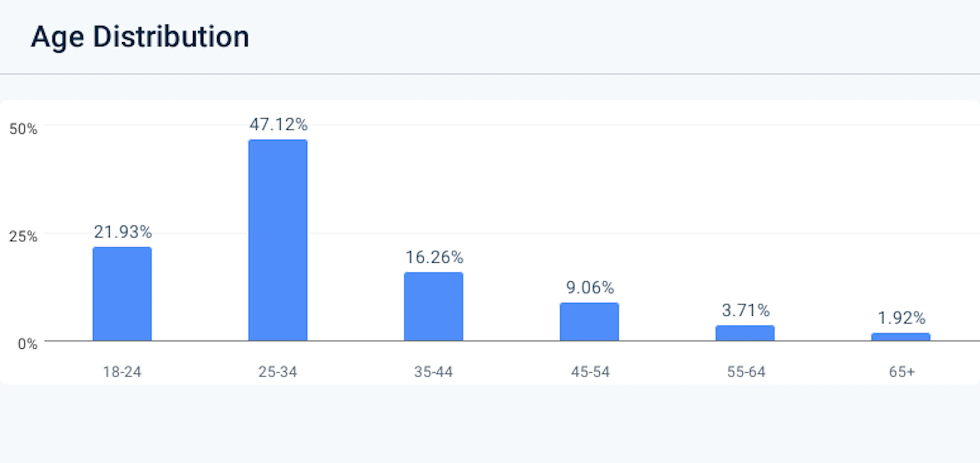Image resolution: width=980 pixels, height=463 pixels.
Task: Click the 35-44 x-axis label
Action: tap(433, 372)
